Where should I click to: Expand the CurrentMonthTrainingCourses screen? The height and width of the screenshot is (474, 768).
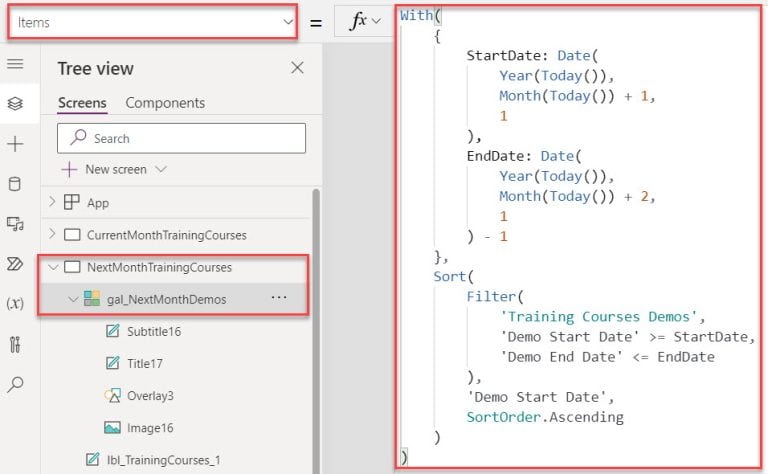coord(52,234)
